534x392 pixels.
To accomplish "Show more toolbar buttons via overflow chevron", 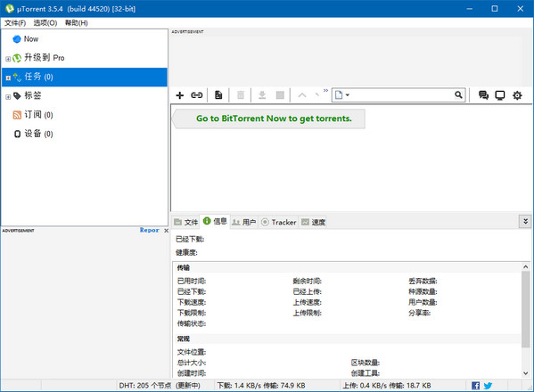I will pyautogui.click(x=325, y=91).
